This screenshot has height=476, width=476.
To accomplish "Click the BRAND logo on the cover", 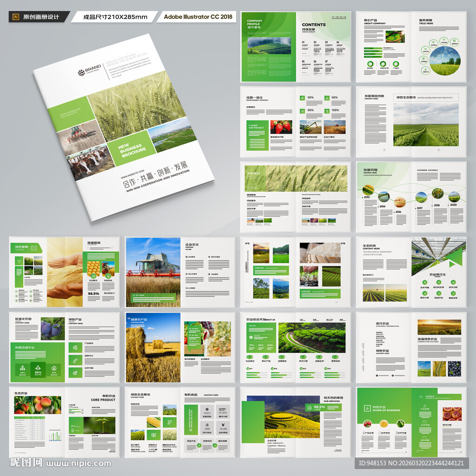I will tap(89, 70).
